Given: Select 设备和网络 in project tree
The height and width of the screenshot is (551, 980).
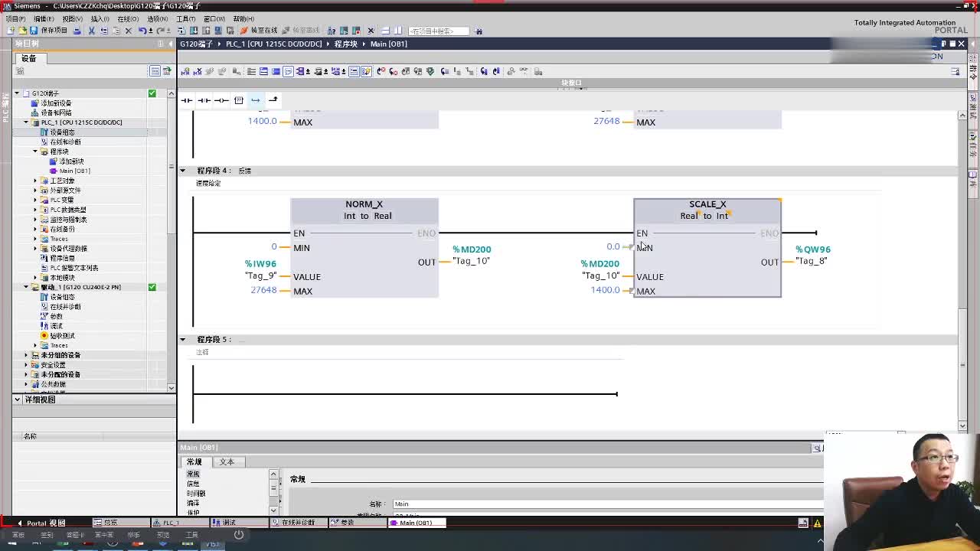Looking at the screenshot, I should coord(55,112).
